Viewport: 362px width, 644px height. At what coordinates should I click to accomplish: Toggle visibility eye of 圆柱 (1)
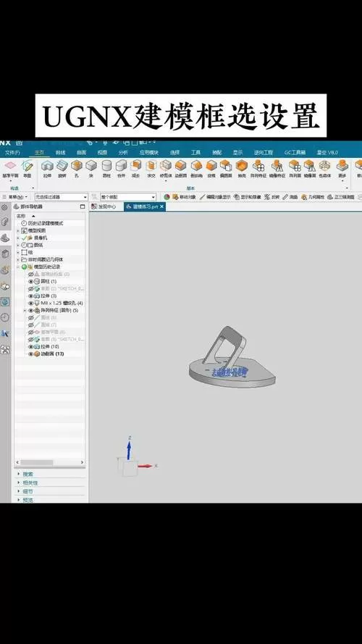point(31,281)
